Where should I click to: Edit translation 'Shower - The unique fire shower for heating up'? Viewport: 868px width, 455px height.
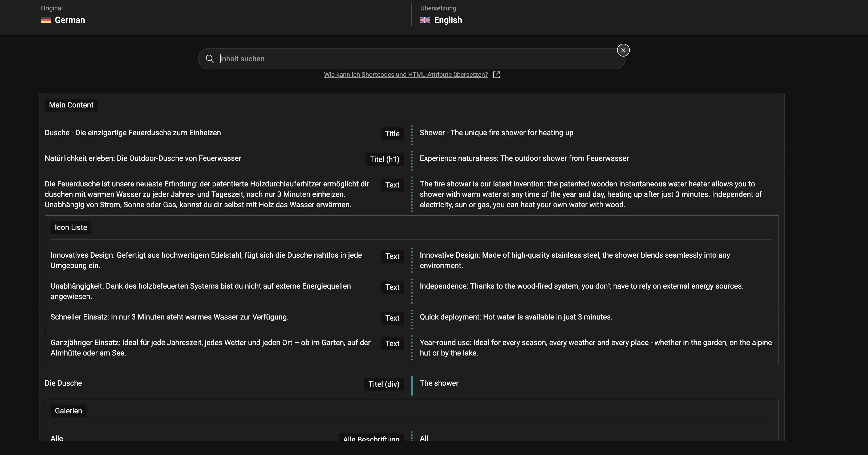pos(496,133)
